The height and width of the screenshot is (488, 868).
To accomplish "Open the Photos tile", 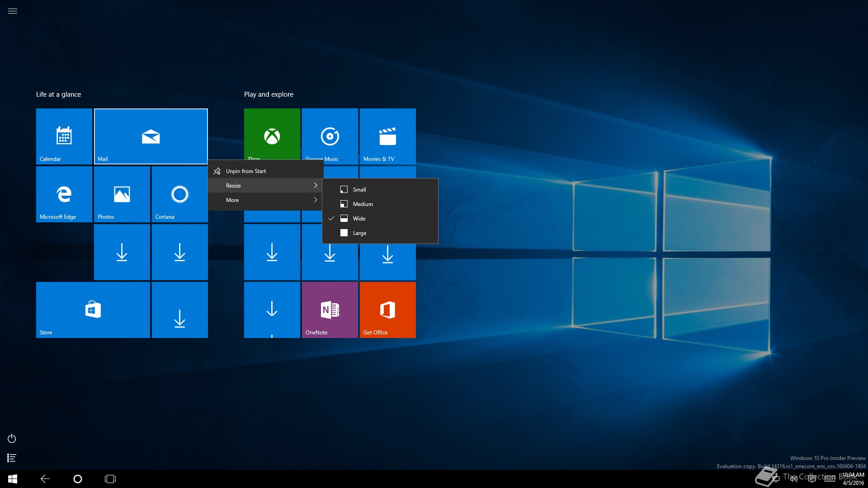I will (122, 194).
